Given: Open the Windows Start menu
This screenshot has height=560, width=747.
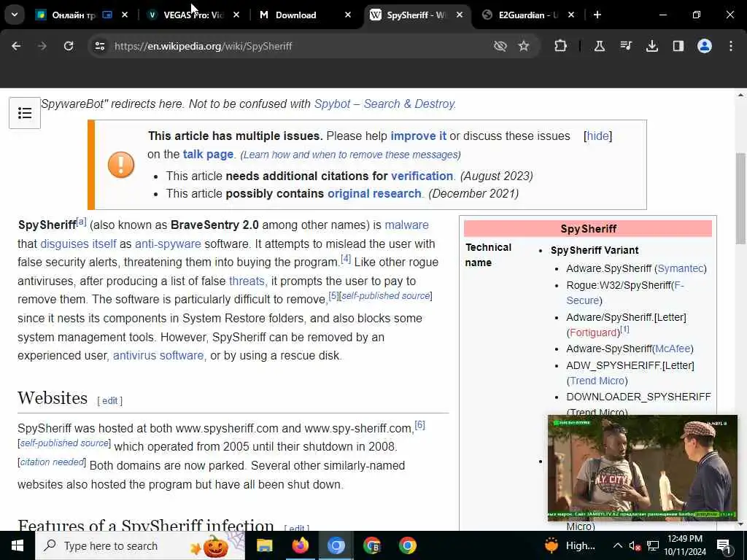Looking at the screenshot, I should 18,545.
